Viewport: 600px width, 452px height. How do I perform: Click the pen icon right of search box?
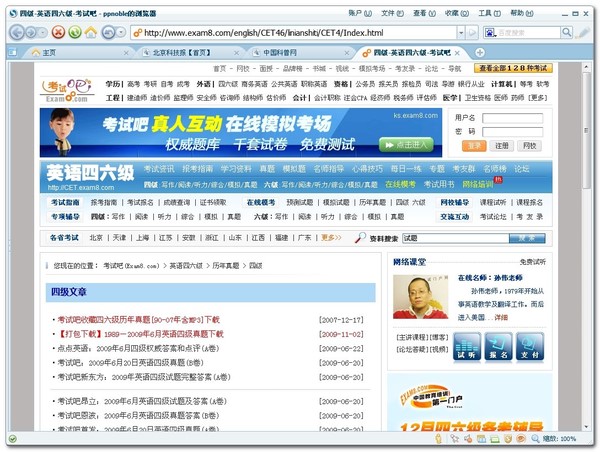coord(583,33)
